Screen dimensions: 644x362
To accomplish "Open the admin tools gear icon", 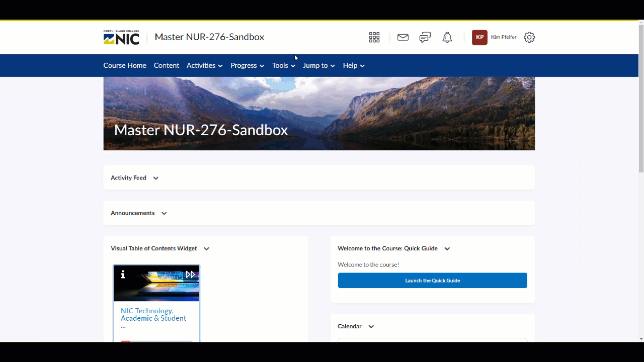I will click(x=529, y=37).
